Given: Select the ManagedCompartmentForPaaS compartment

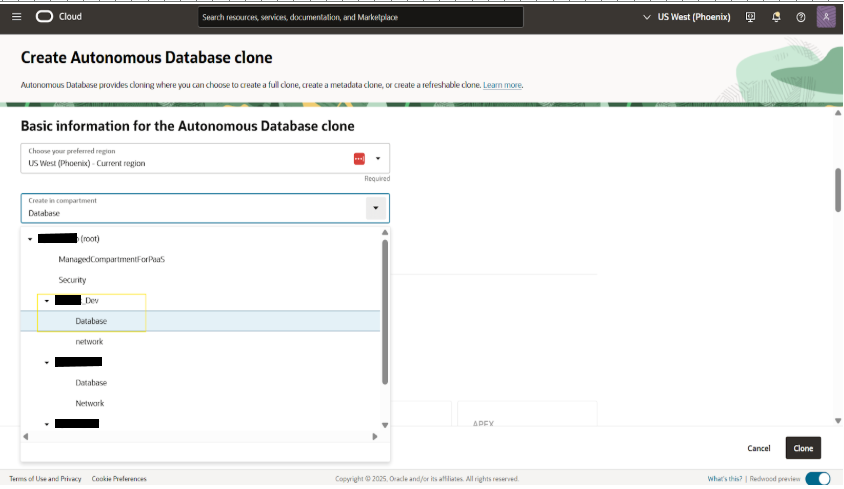Looking at the screenshot, I should click(111, 259).
